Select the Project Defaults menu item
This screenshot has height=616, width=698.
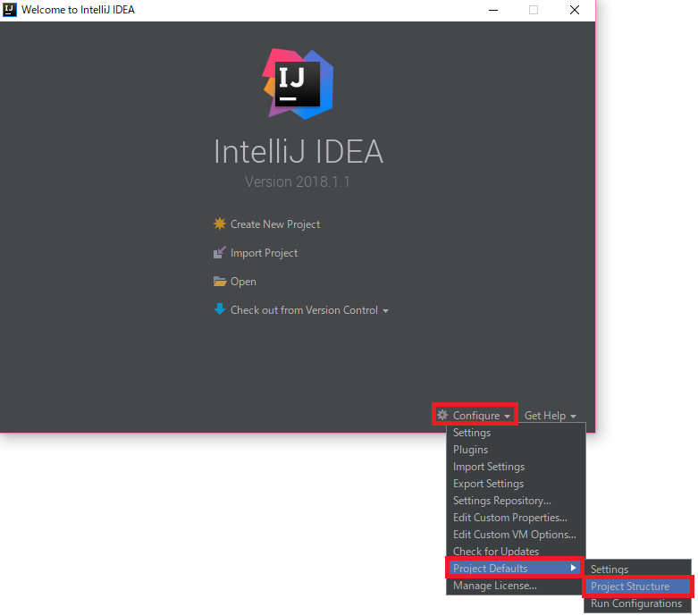(x=515, y=568)
